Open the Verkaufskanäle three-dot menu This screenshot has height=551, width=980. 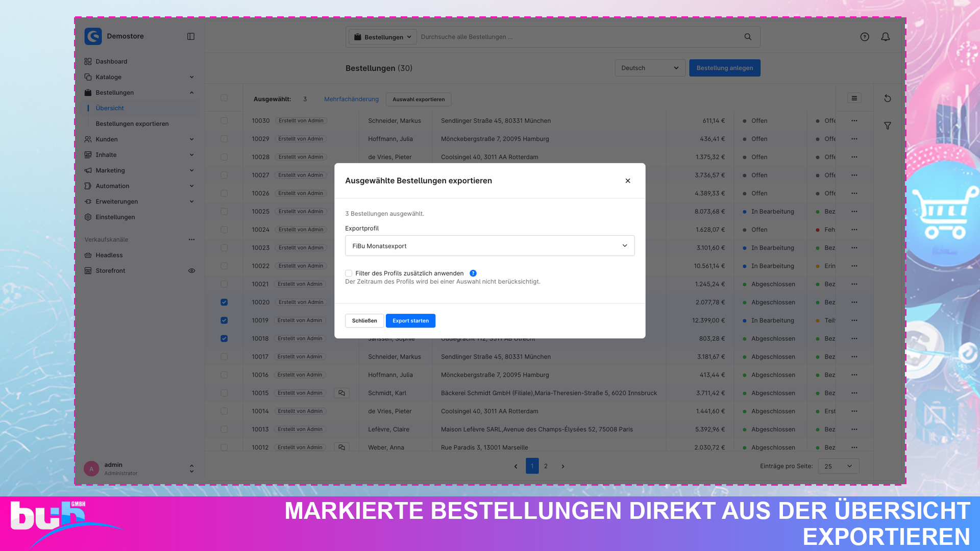pos(192,239)
